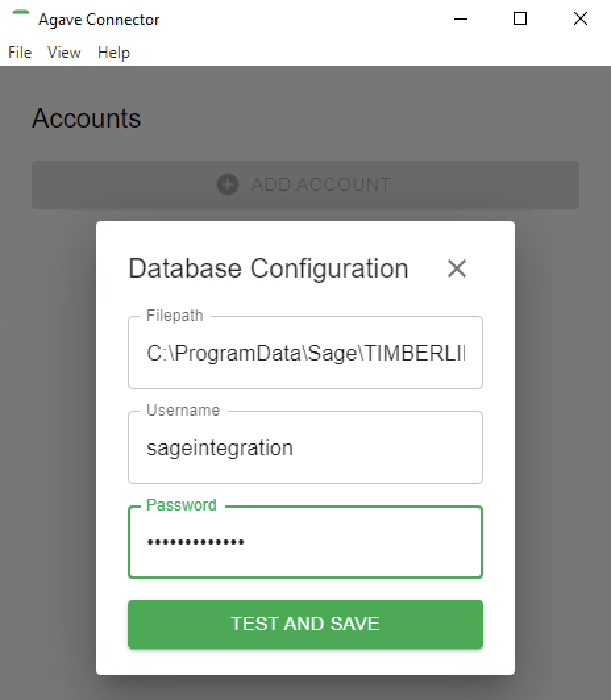
Task: Click the green Agave app icon
Action: [20, 13]
